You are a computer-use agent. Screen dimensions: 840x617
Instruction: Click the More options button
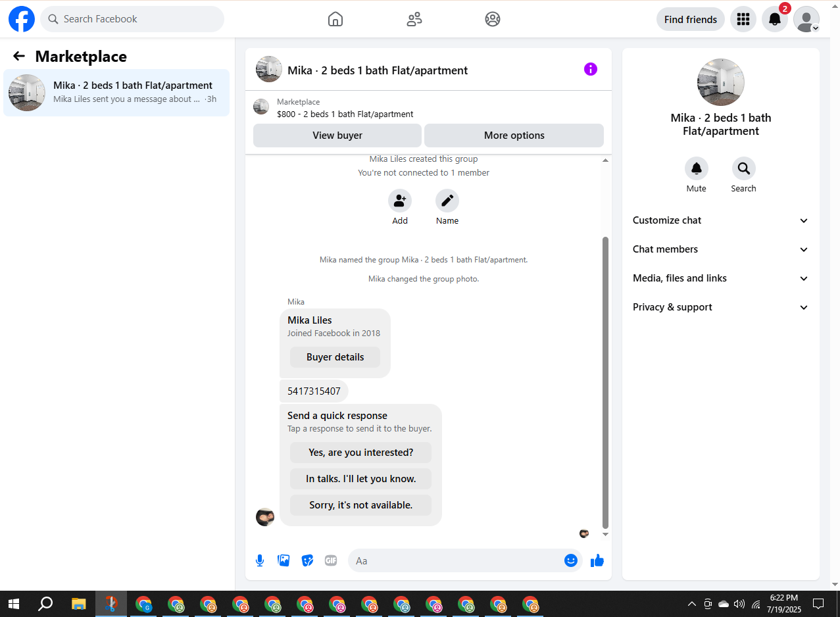514,136
